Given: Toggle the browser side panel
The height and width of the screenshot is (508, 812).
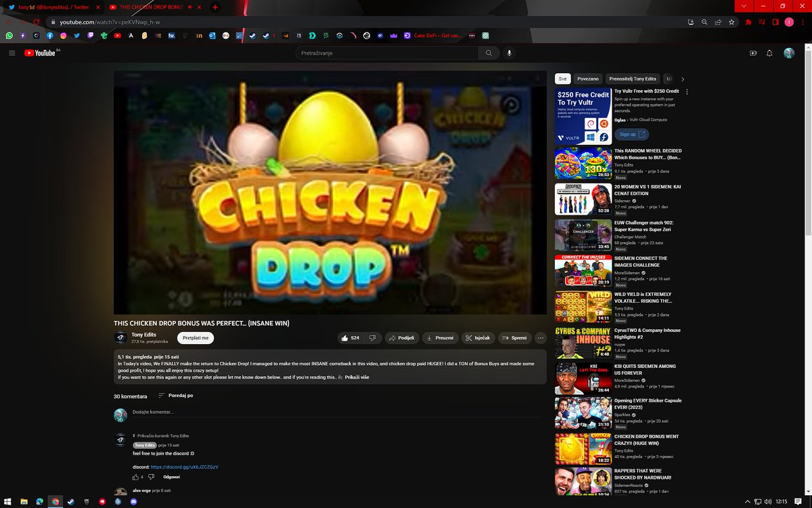Looking at the screenshot, I should tap(775, 22).
